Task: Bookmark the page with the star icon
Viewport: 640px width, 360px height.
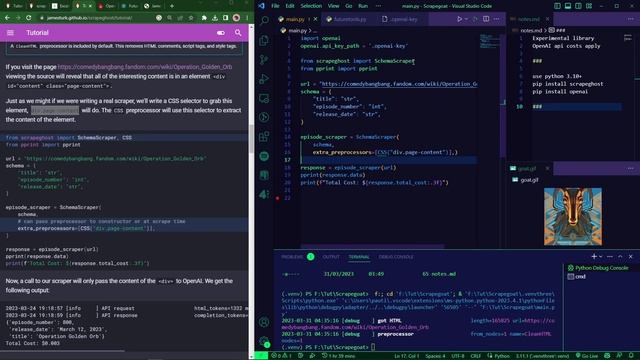Action: tap(191, 18)
